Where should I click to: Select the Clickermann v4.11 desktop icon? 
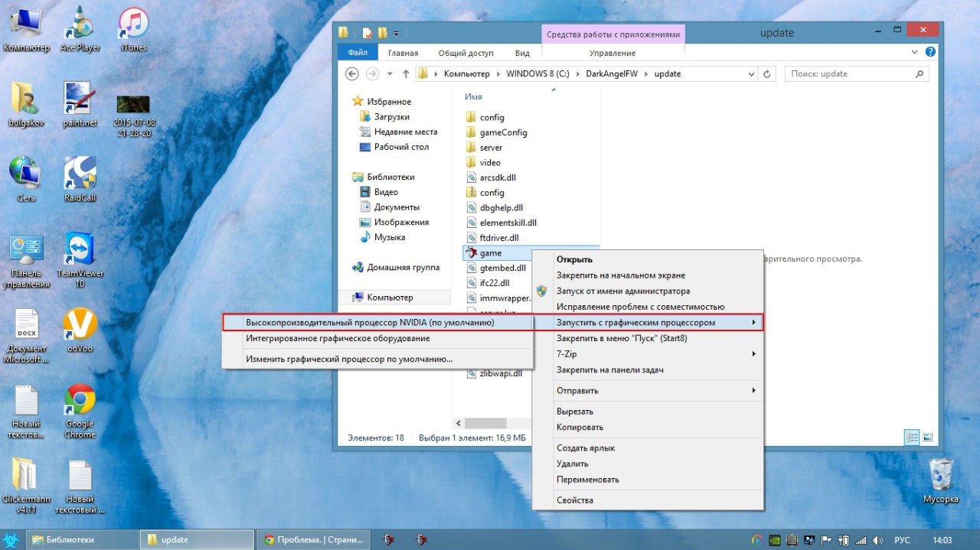(x=25, y=486)
